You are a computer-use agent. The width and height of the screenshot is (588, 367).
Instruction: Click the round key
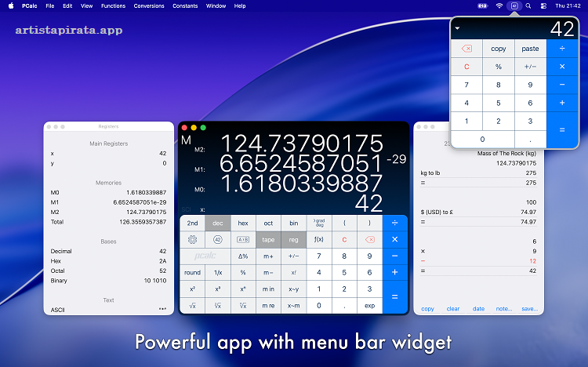[x=192, y=272]
